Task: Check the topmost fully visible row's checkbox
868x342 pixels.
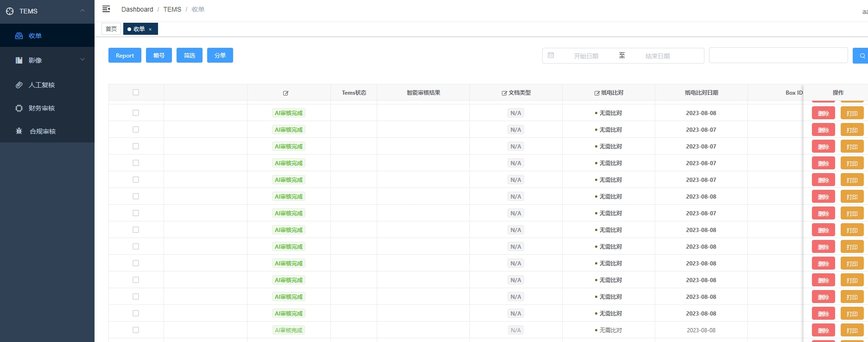Action: (136, 113)
